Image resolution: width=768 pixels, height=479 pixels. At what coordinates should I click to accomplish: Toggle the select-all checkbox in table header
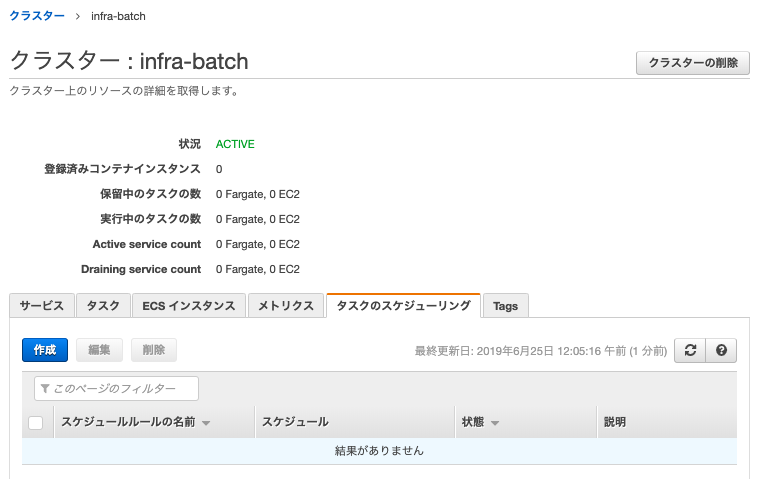[36, 423]
